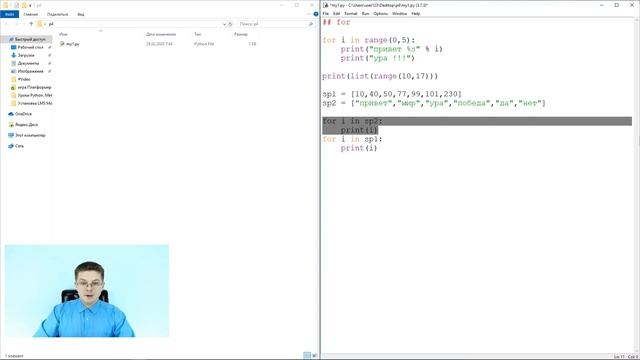
Task: Refresh the Explorer folder view
Action: [x=230, y=24]
